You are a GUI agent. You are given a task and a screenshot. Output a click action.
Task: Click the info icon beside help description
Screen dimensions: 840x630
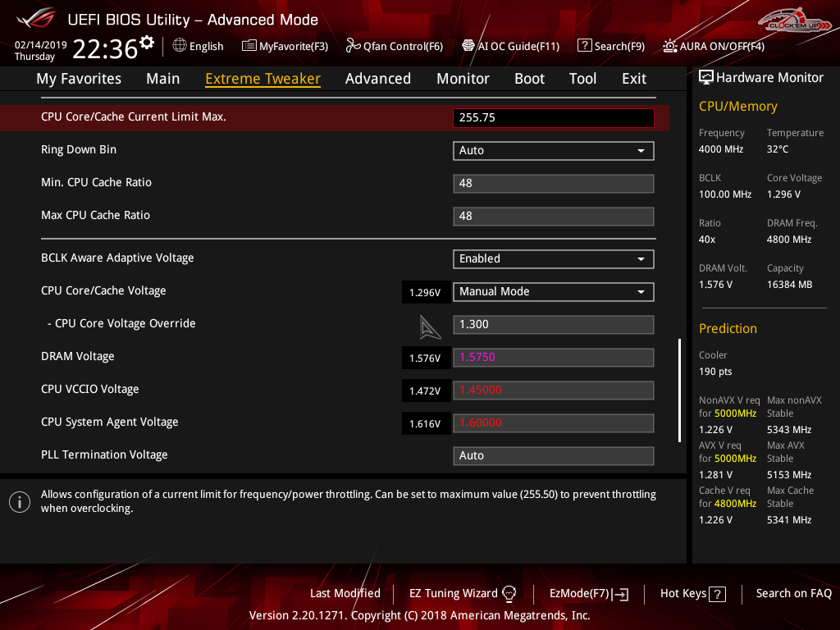click(20, 502)
